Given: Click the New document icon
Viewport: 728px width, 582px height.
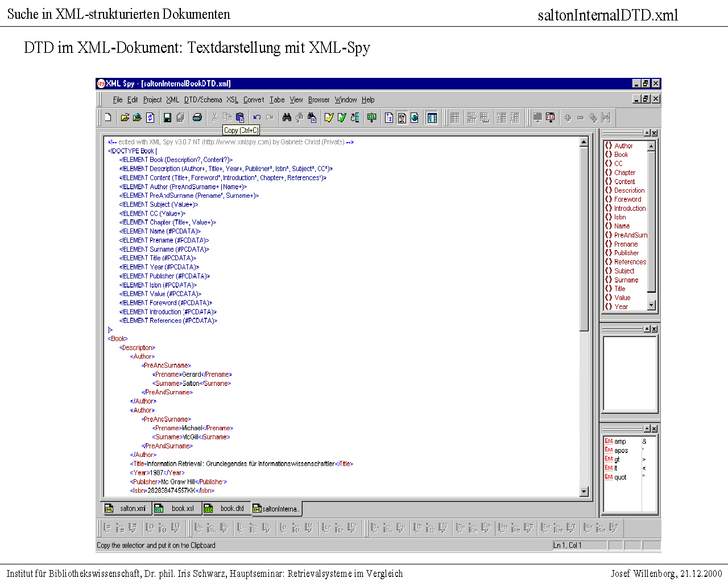Looking at the screenshot, I should (107, 118).
